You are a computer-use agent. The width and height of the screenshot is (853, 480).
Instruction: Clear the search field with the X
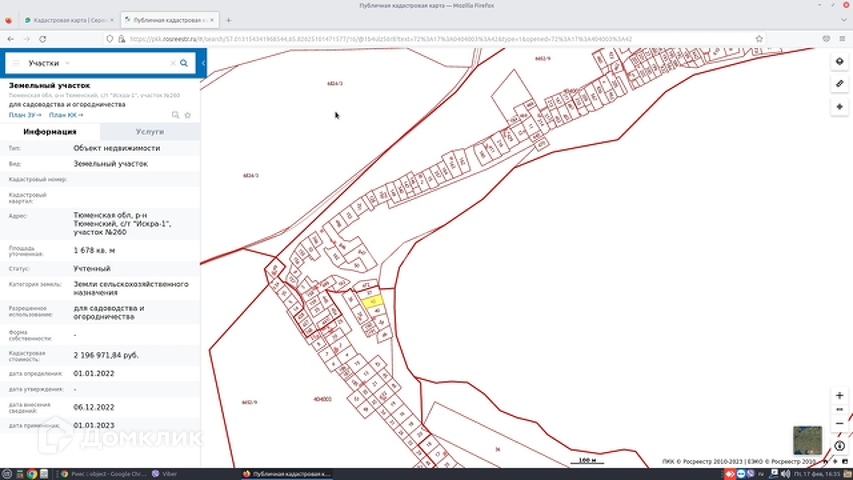tap(171, 63)
